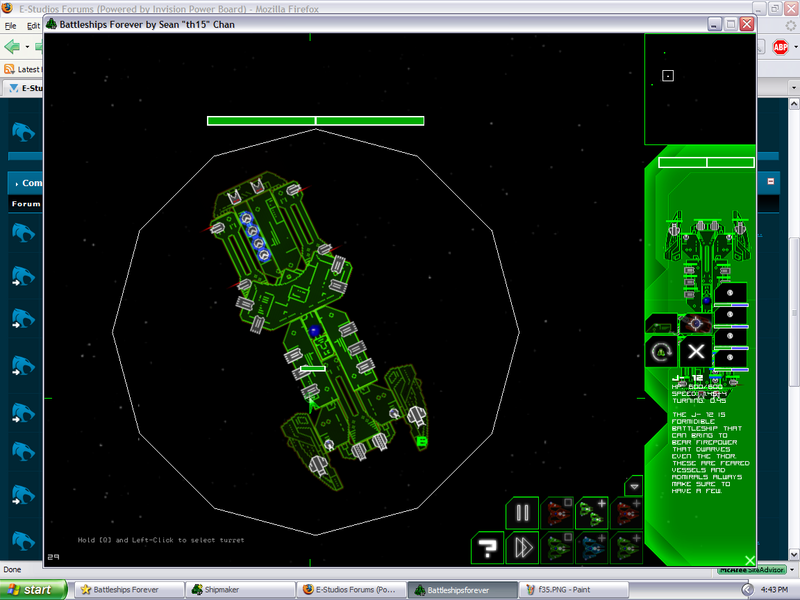Expand hidden system tray icons
The width and height of the screenshot is (800, 600).
click(746, 590)
